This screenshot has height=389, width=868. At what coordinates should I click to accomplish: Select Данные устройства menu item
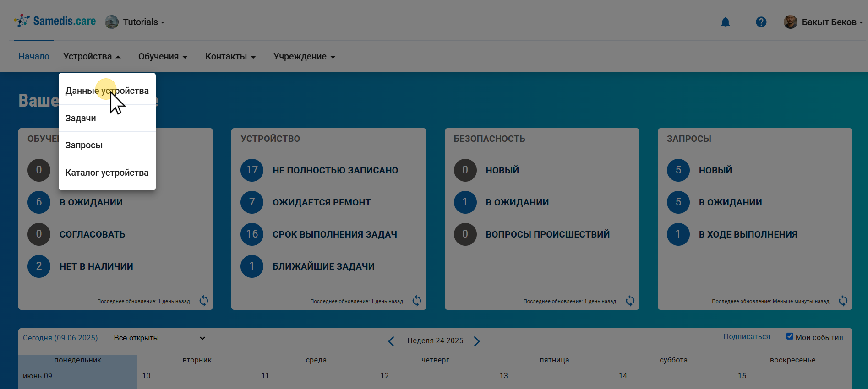pyautogui.click(x=107, y=91)
